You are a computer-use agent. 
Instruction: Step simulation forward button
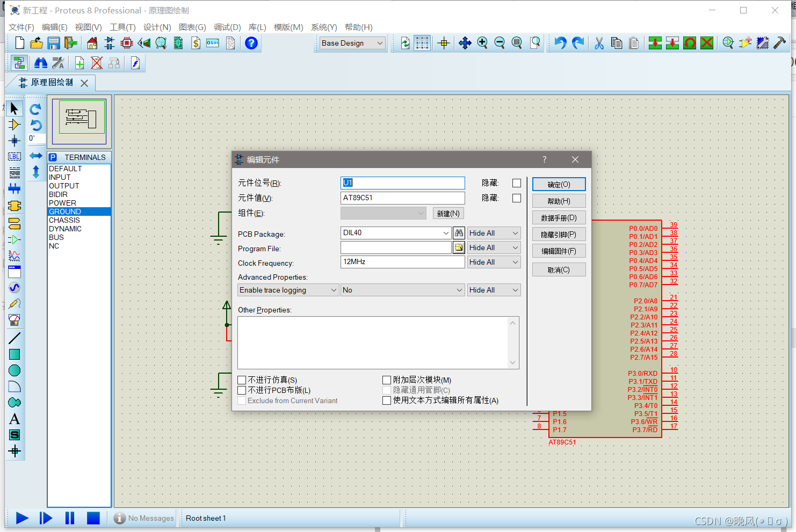[46, 518]
